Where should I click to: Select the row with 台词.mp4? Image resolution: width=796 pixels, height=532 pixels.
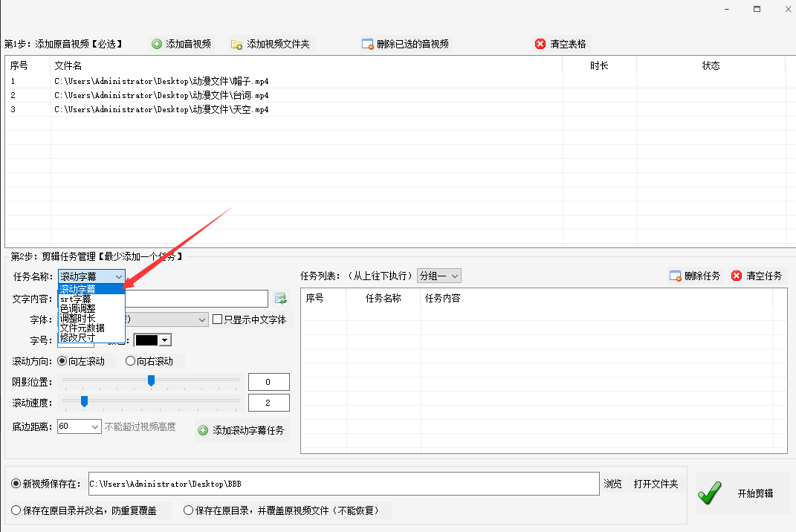coord(396,95)
